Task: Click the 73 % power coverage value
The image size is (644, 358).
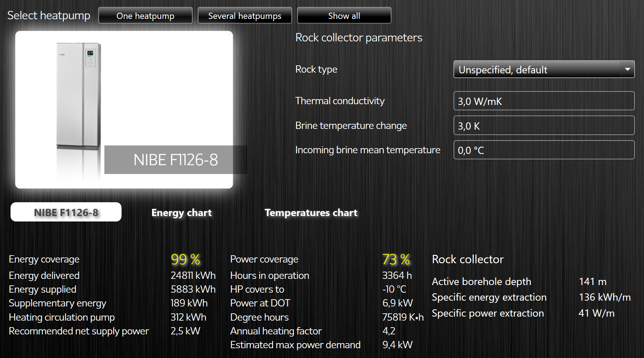Action: pyautogui.click(x=396, y=259)
